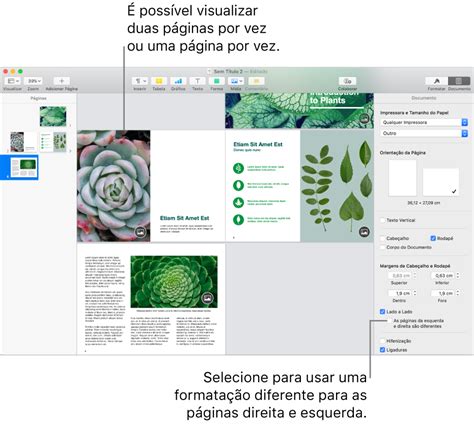474x424 pixels.
Task: Click the green spiral succulent photo
Action: (x=174, y=282)
